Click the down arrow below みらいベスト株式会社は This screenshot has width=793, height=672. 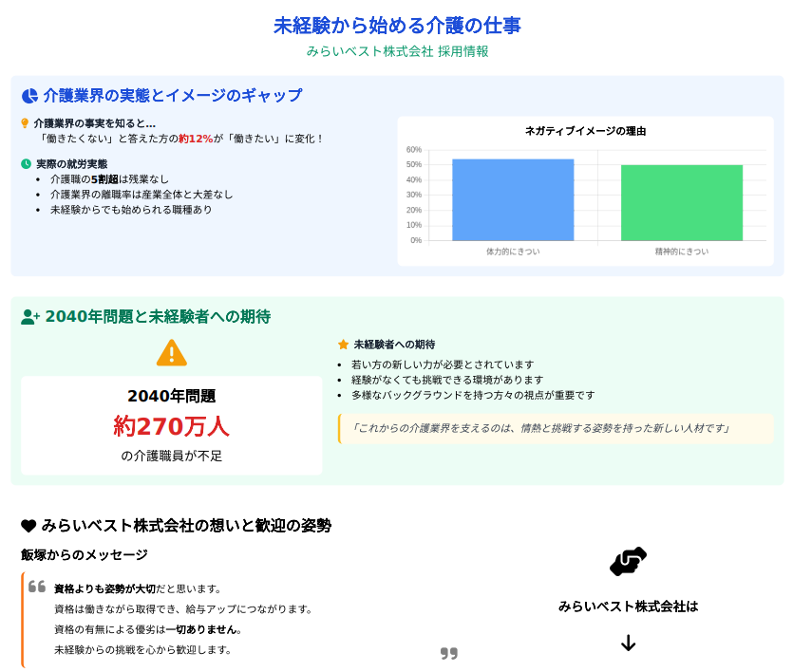628,643
